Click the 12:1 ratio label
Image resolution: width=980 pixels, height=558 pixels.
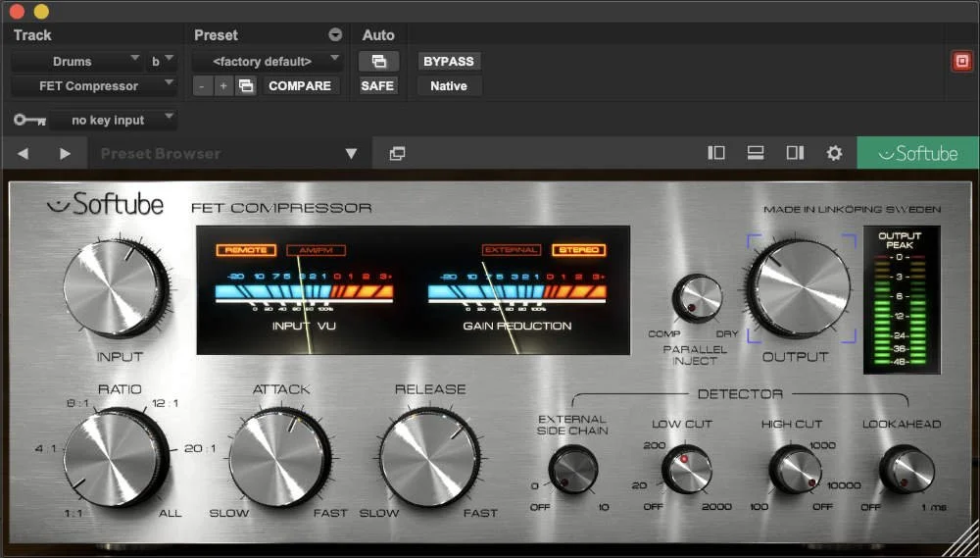165,403
